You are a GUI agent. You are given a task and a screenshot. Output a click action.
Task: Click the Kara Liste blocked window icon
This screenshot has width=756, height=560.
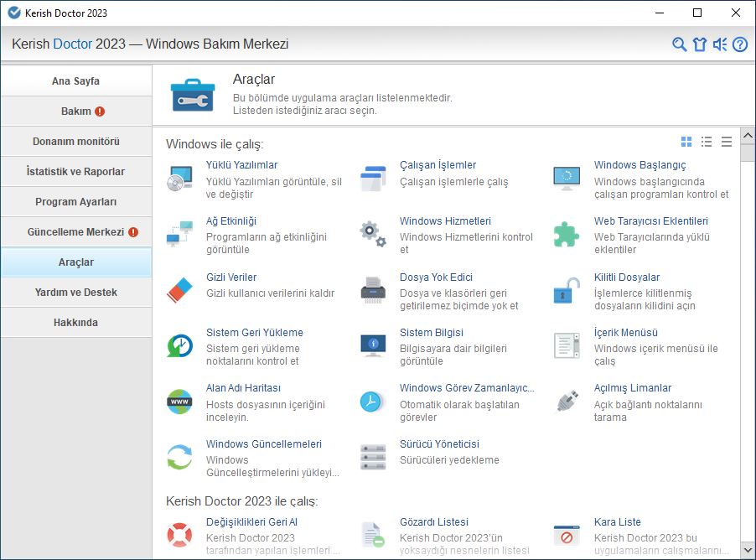click(x=567, y=535)
